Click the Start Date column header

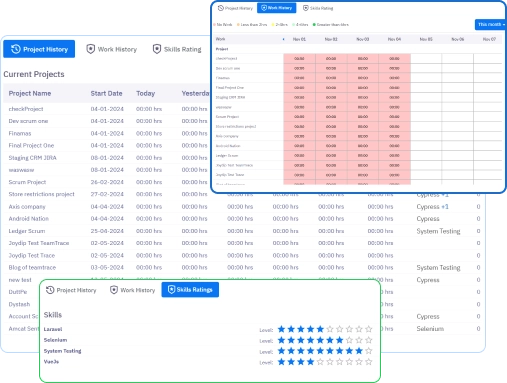click(106, 93)
